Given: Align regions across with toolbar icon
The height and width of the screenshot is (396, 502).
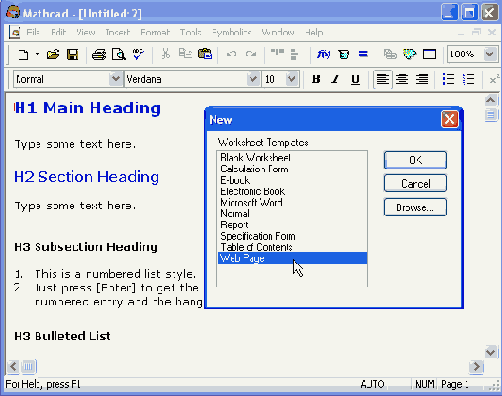Looking at the screenshot, I should tap(277, 53).
